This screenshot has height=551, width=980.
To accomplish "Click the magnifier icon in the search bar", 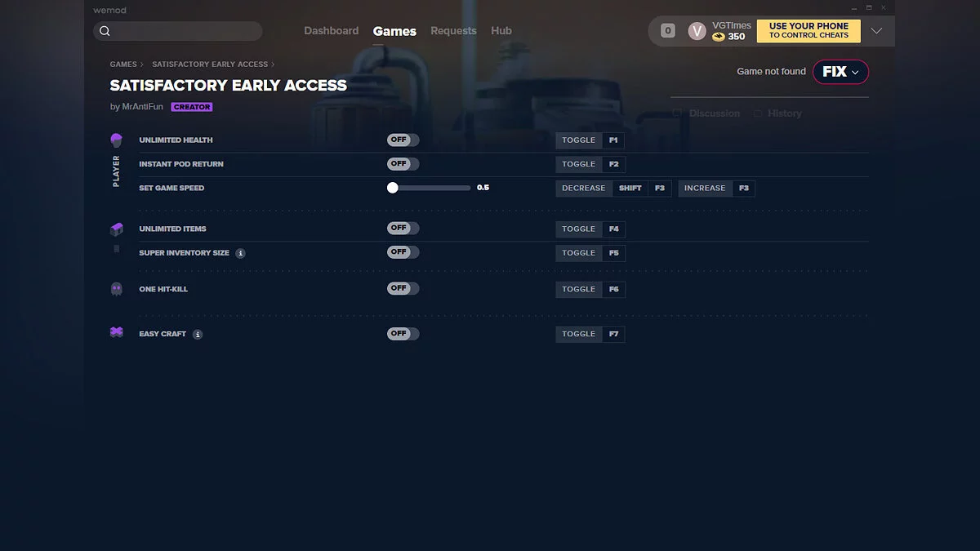I will point(105,30).
